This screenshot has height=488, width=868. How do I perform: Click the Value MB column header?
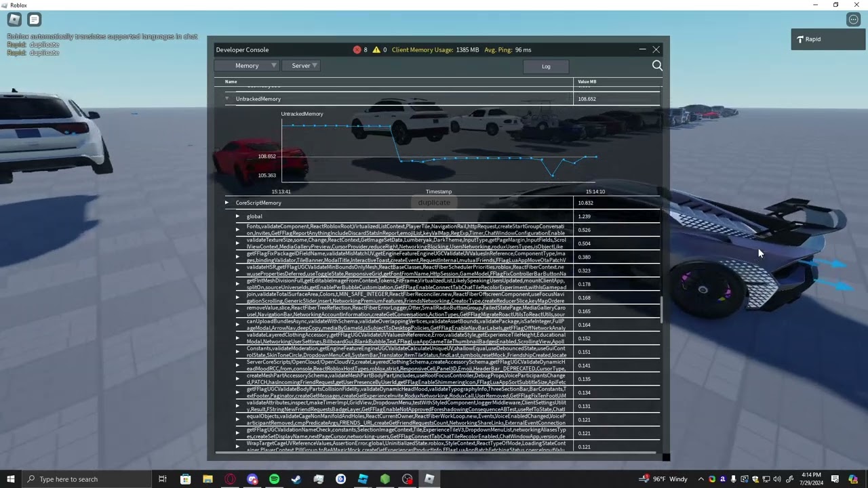587,81
